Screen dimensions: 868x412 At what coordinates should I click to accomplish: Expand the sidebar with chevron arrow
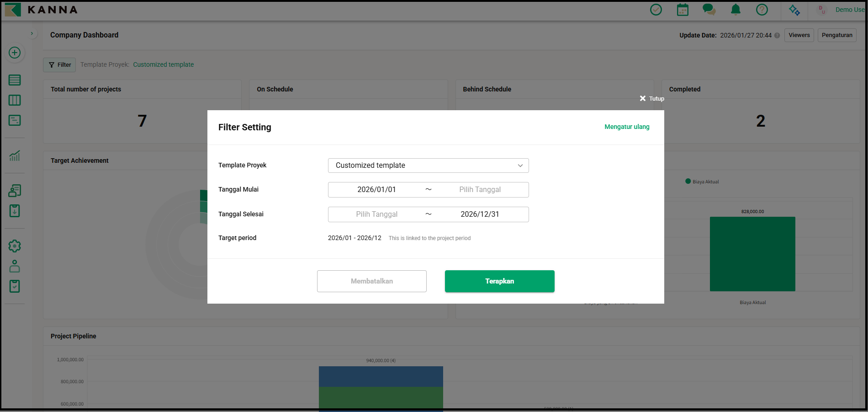tap(32, 33)
